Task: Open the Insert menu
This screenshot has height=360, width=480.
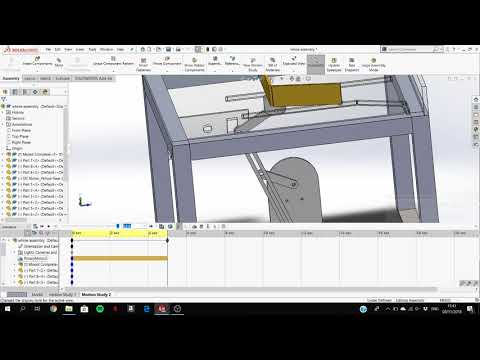Action: [80, 49]
